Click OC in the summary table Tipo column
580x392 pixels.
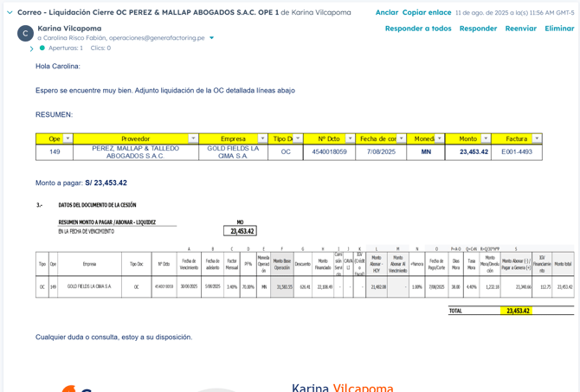286,152
